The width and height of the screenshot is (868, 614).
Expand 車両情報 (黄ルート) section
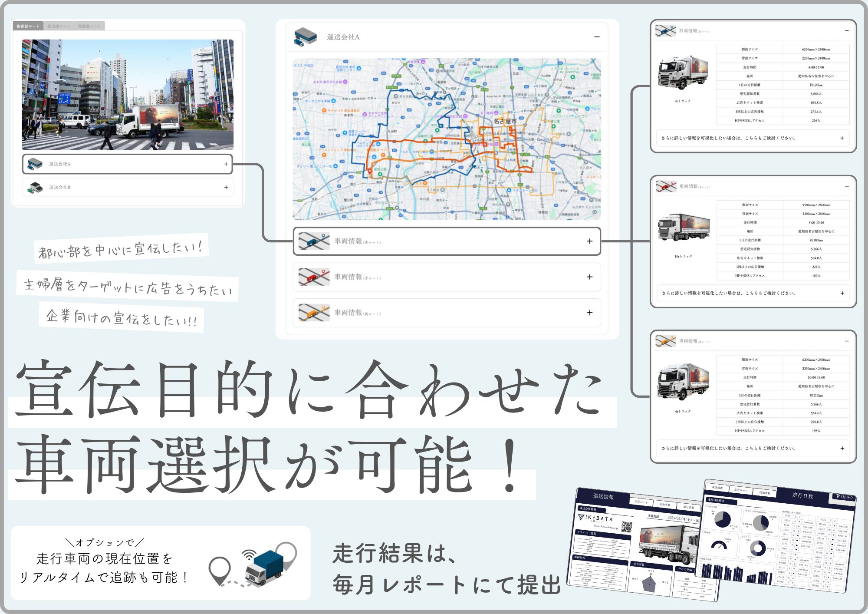589,313
